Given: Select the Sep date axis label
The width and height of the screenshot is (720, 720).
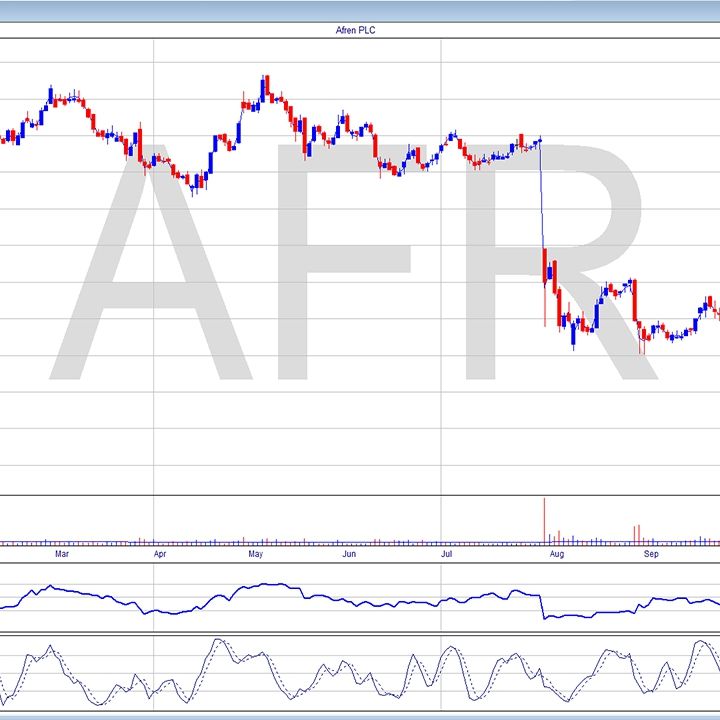Looking at the screenshot, I should 651,552.
